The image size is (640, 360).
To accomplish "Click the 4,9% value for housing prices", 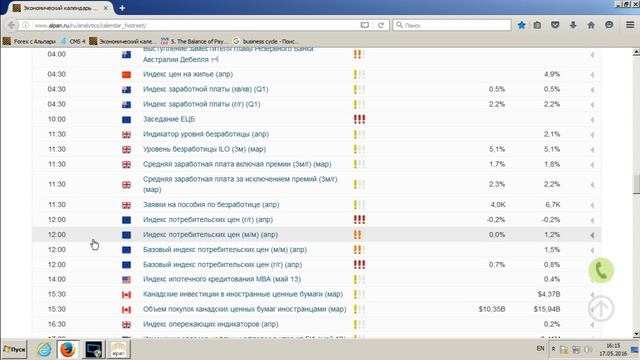I will [x=552, y=74].
